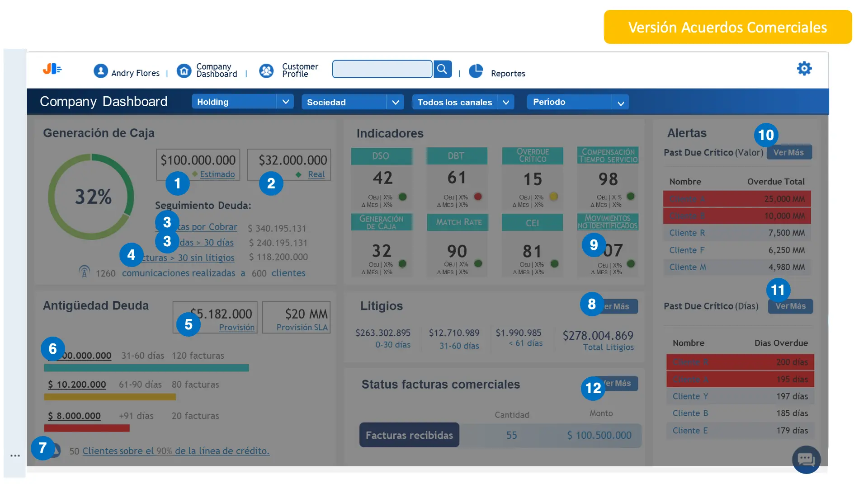Screen dimensions: 868x488
Task: Expand the Todos los canales dropdown
Action: (x=506, y=102)
